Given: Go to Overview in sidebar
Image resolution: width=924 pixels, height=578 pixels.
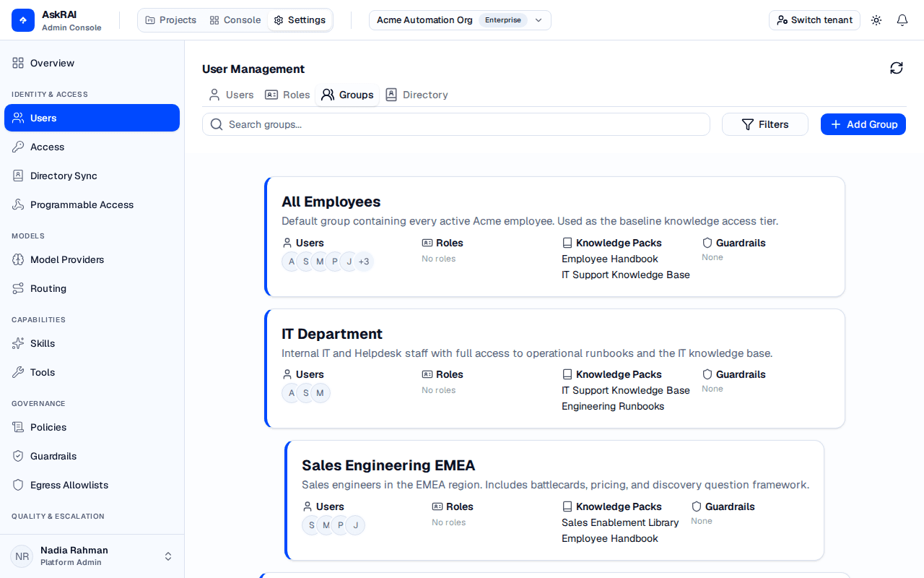Looking at the screenshot, I should [92, 63].
